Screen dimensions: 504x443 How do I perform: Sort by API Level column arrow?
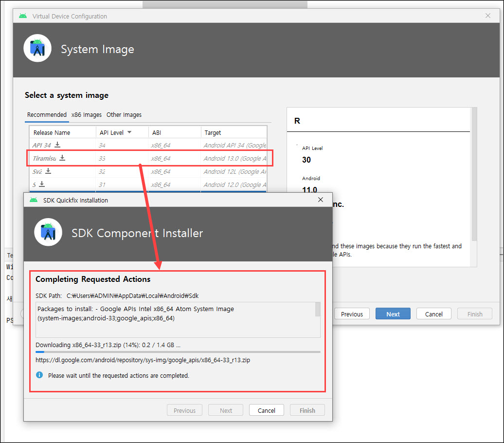point(129,132)
